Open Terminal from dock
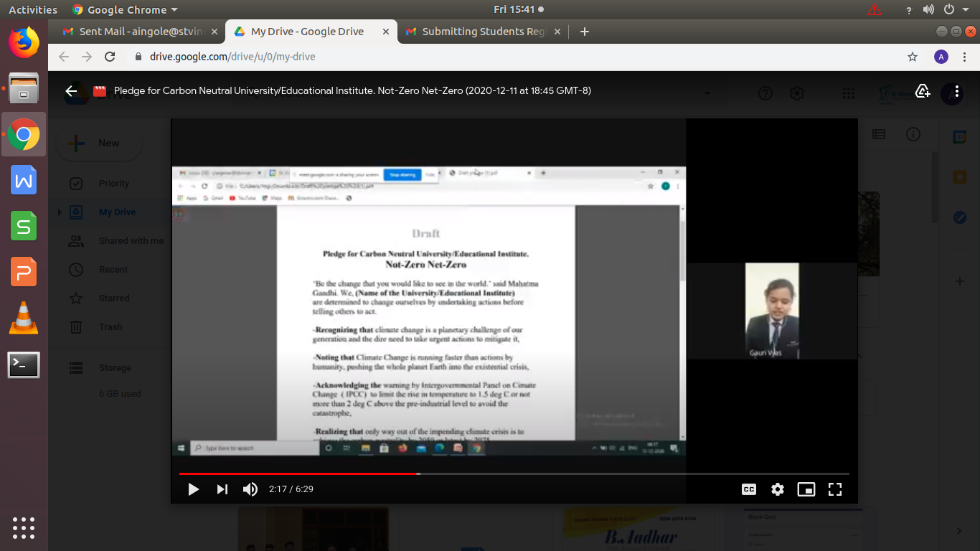Image resolution: width=980 pixels, height=551 pixels. [x=24, y=365]
